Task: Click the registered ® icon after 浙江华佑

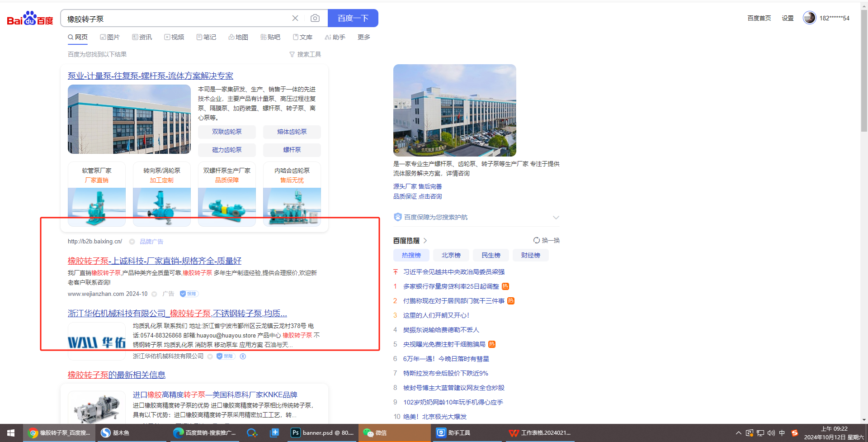Action: click(x=243, y=356)
